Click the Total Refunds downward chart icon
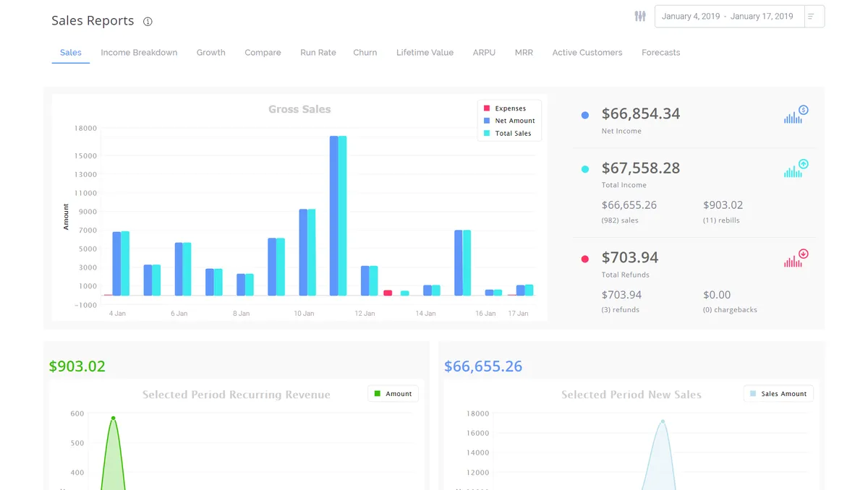The height and width of the screenshot is (490, 868). 796,259
